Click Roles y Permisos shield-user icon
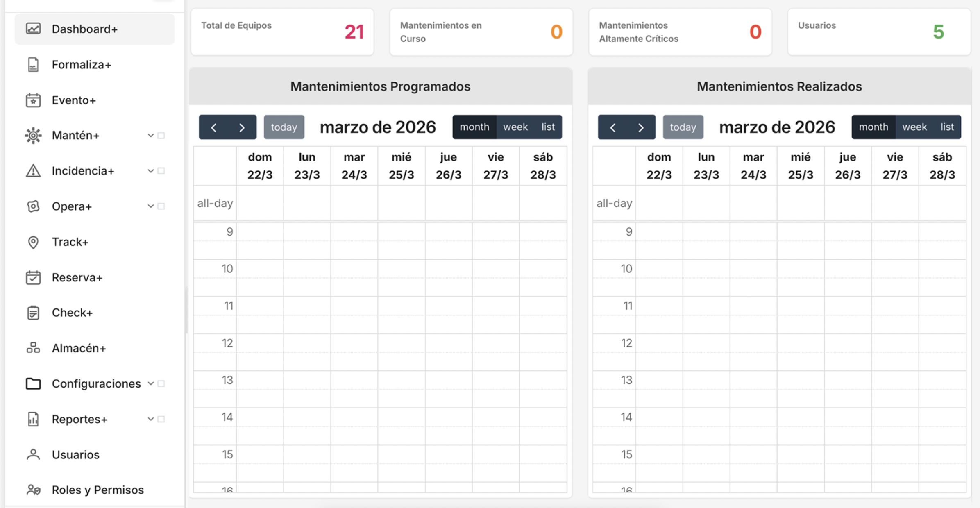The image size is (980, 508). coord(33,490)
